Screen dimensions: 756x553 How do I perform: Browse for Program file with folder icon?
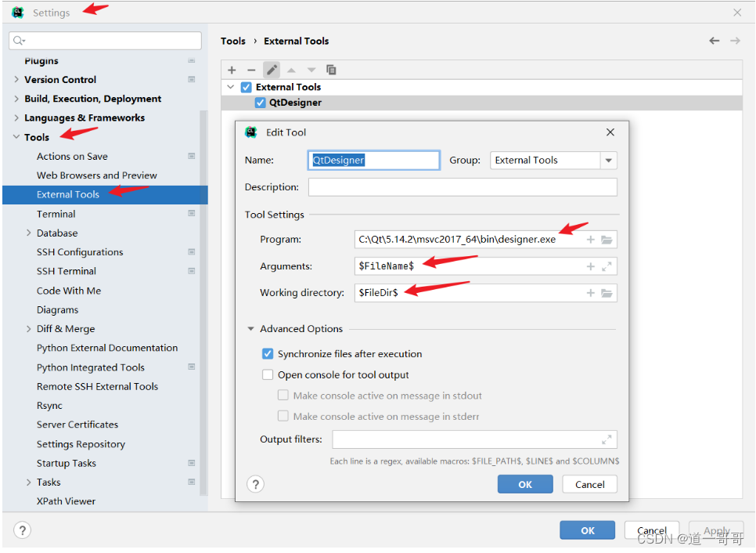[607, 240]
